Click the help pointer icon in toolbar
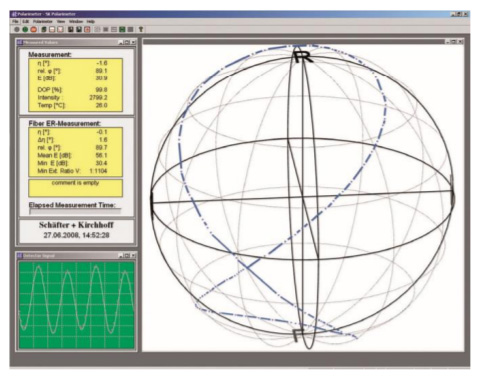 [141, 29]
